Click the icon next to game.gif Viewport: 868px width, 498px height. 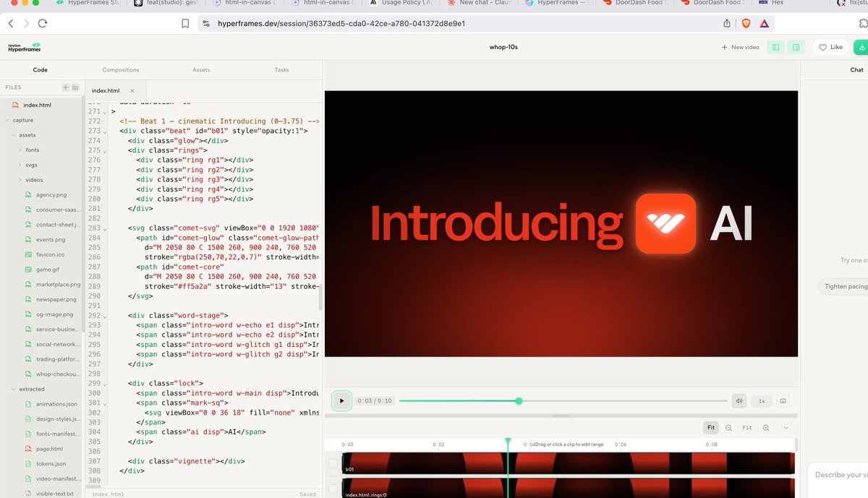click(x=28, y=270)
